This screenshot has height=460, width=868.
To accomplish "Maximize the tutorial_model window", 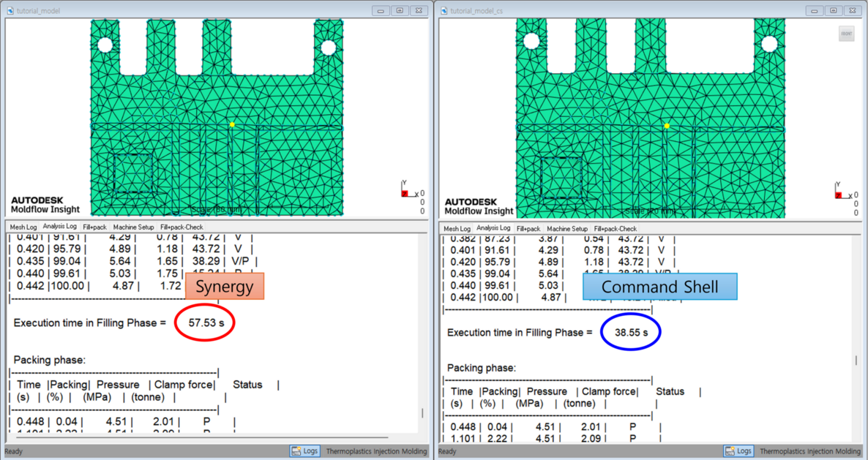I will (400, 11).
